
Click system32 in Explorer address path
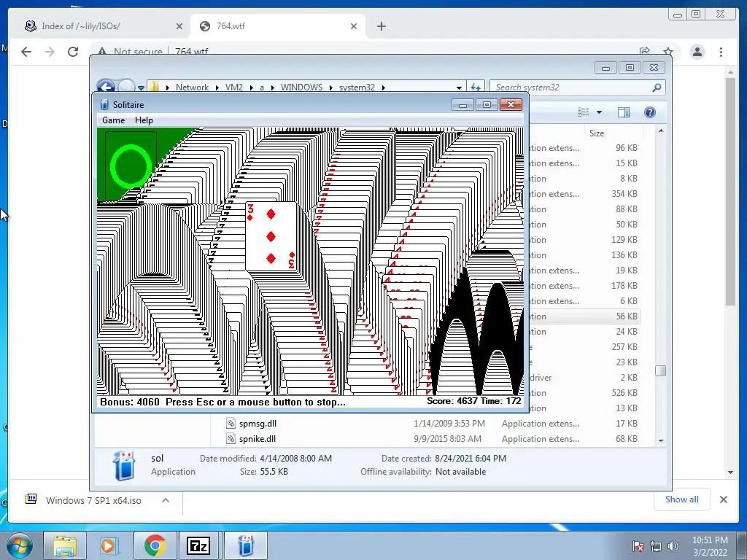(x=357, y=87)
